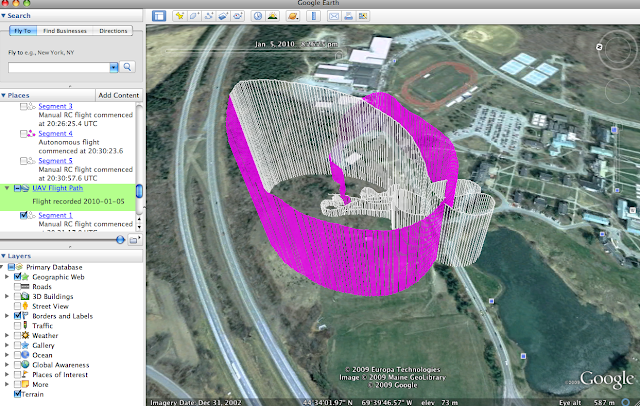Click the Places list scroll down arrow
Screen dimensions: 640x406
(x=139, y=226)
